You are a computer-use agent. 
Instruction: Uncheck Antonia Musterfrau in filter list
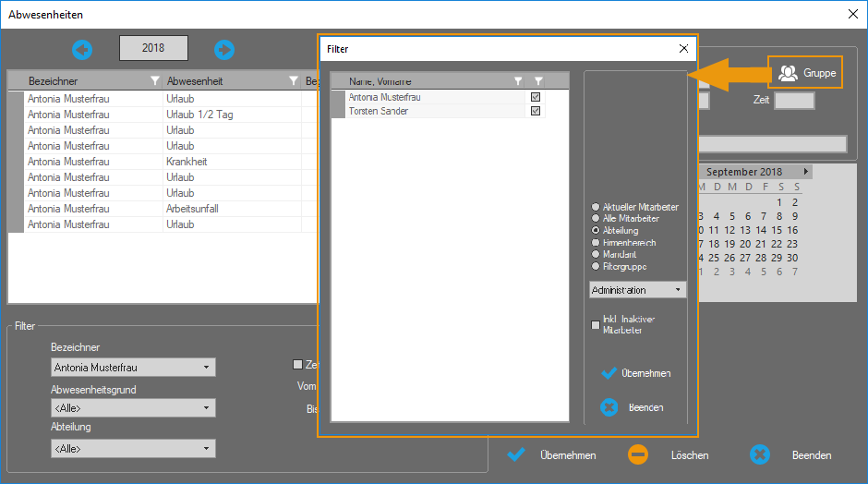tap(536, 97)
